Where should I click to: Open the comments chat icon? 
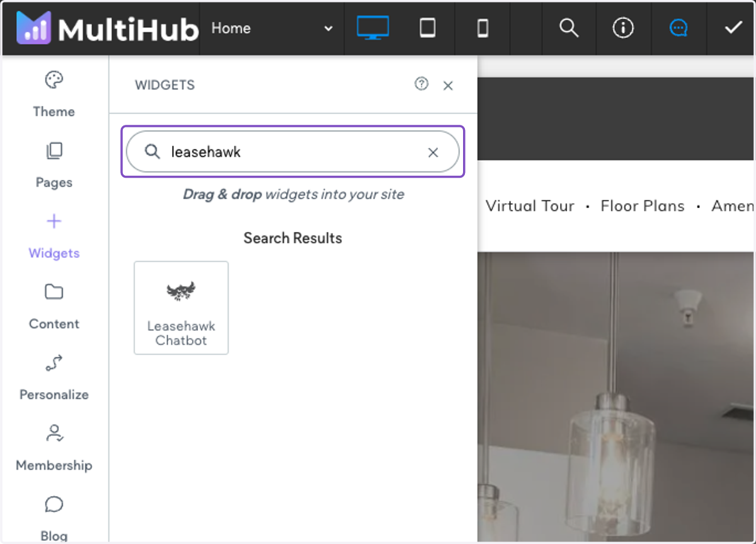click(x=679, y=28)
